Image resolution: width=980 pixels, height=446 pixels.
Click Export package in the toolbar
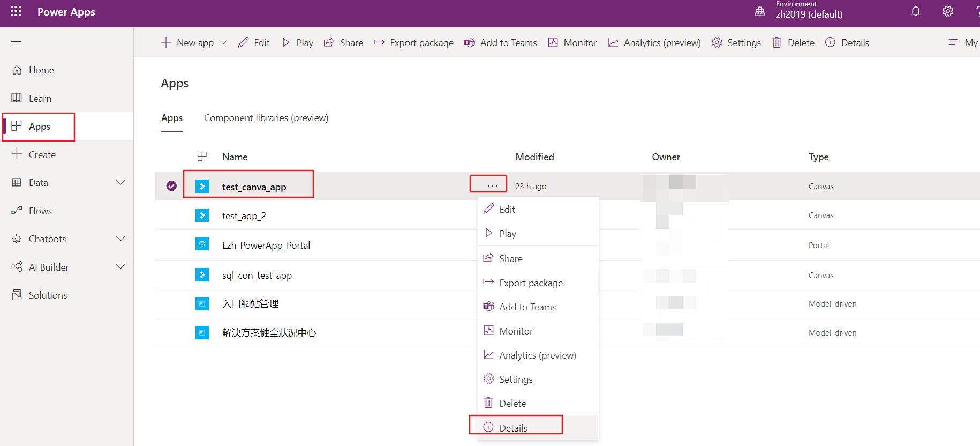413,43
